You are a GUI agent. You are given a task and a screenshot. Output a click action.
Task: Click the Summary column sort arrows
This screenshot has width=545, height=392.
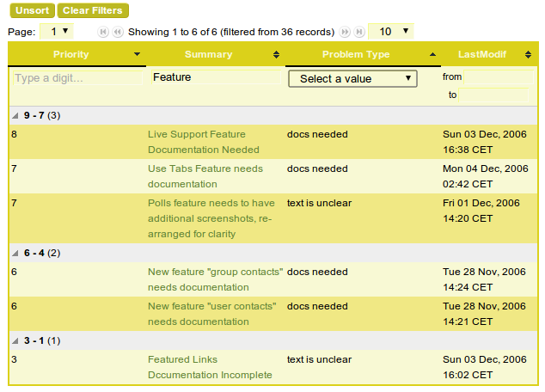pos(276,54)
